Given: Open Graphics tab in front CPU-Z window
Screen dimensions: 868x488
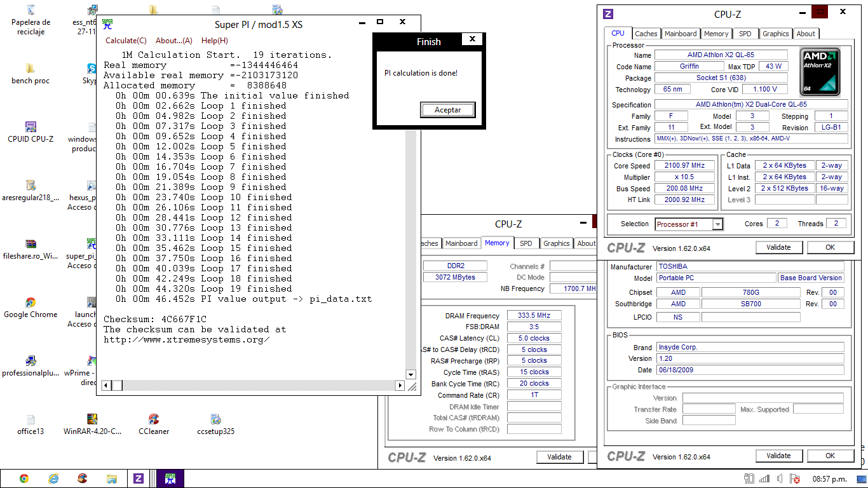Looking at the screenshot, I should (775, 34).
